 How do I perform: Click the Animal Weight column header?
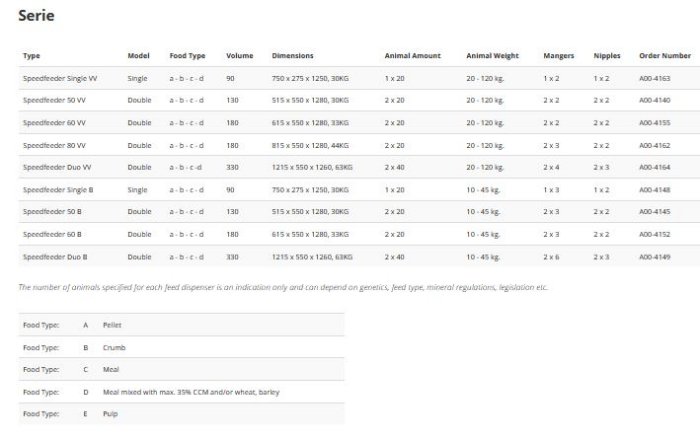pyautogui.click(x=490, y=56)
